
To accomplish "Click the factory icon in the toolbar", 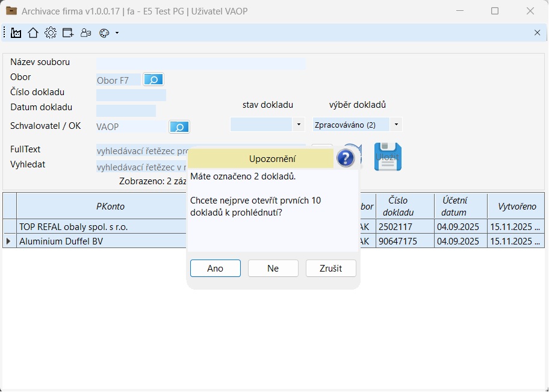I will [x=16, y=33].
